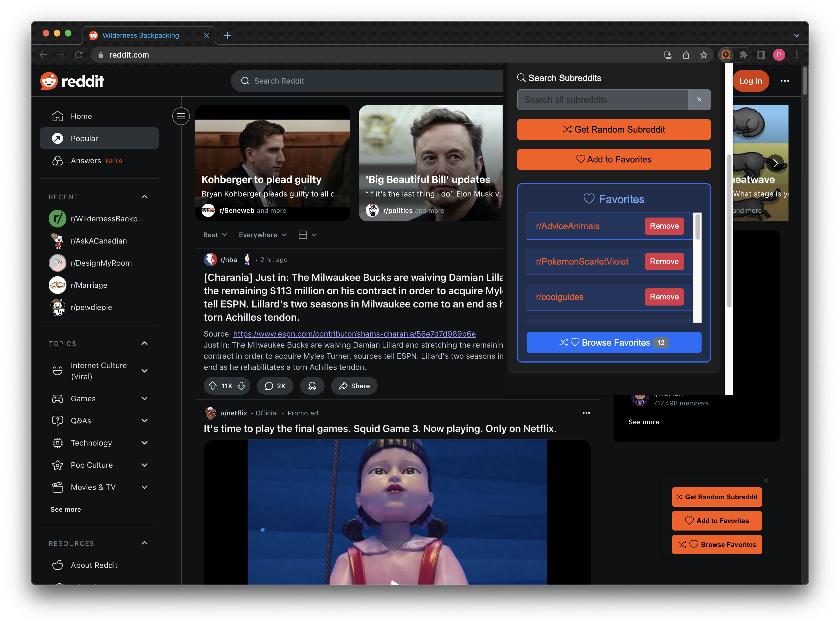Open r/AskACanadian from Recent

[x=99, y=240]
